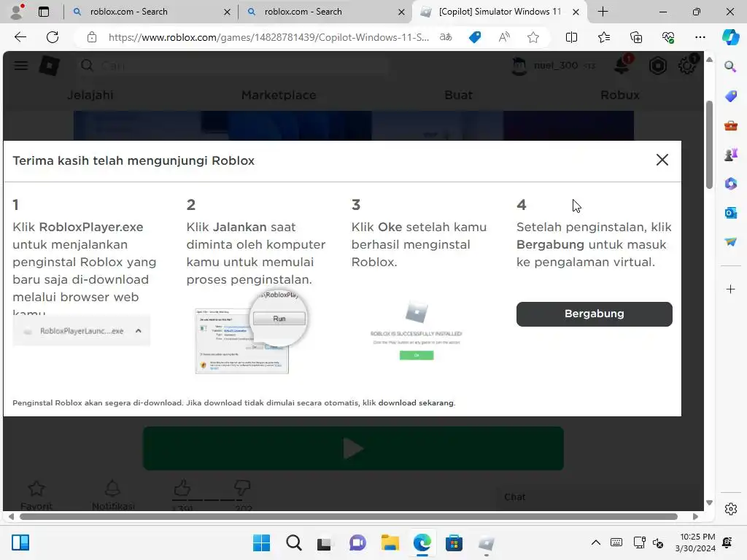Click the green OK installed illustration
747x560 pixels.
(x=417, y=355)
